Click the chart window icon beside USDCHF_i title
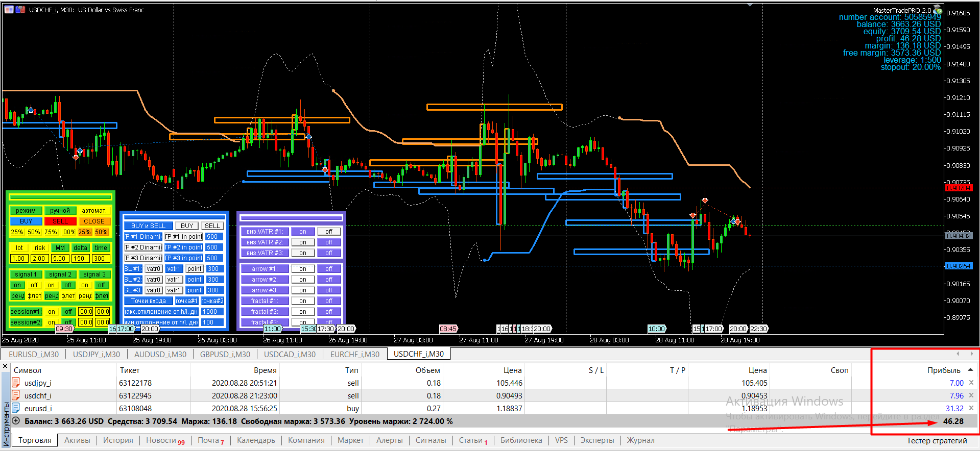The image size is (980, 451). tap(9, 10)
